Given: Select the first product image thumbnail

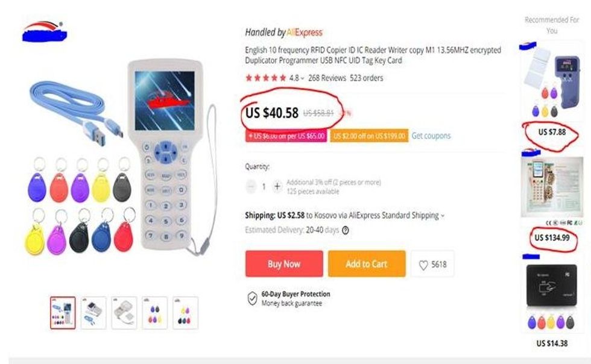Looking at the screenshot, I should 63,313.
